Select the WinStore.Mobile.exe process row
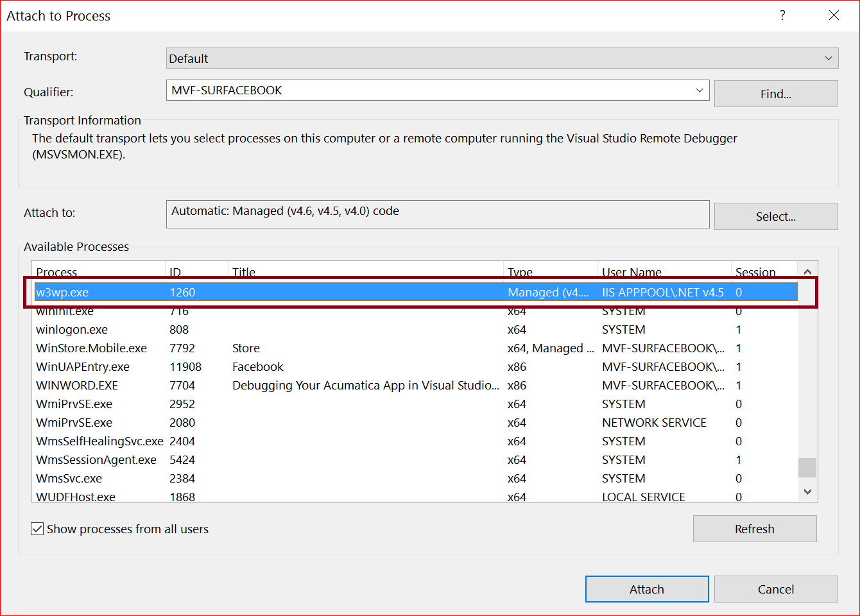 point(91,348)
